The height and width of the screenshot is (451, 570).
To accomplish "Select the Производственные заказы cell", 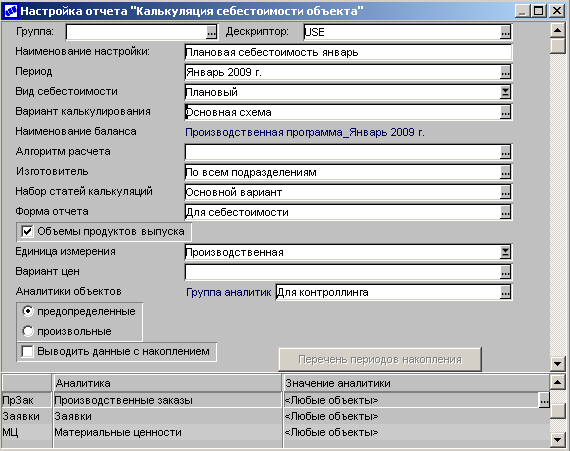I will click(168, 400).
